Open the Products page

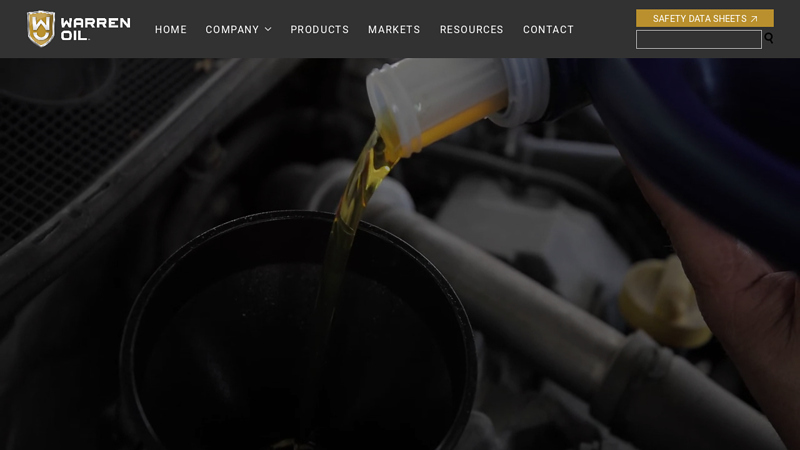coord(319,30)
